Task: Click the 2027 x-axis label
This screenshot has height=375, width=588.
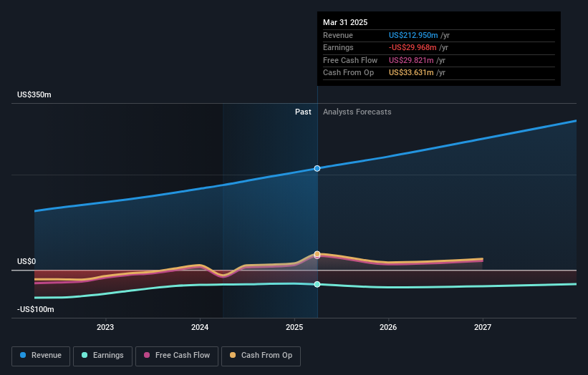Action: click(x=483, y=327)
